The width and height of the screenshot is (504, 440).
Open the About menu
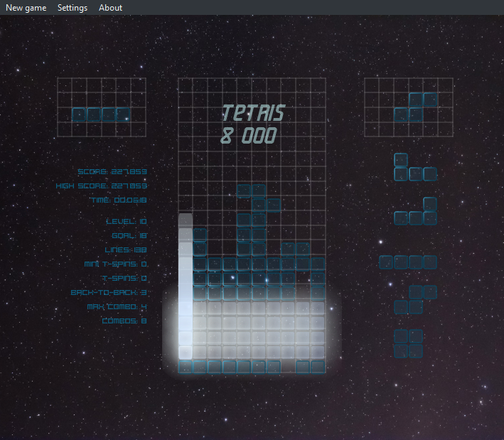110,8
